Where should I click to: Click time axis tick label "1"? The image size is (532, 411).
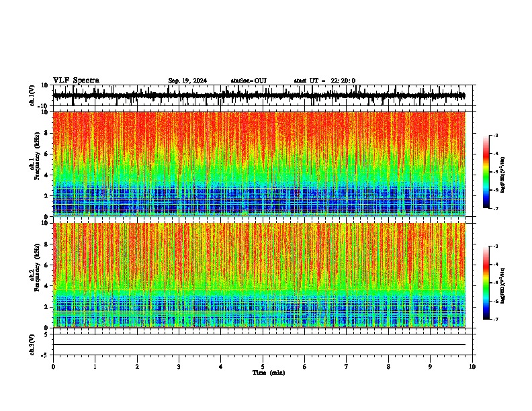click(x=95, y=367)
